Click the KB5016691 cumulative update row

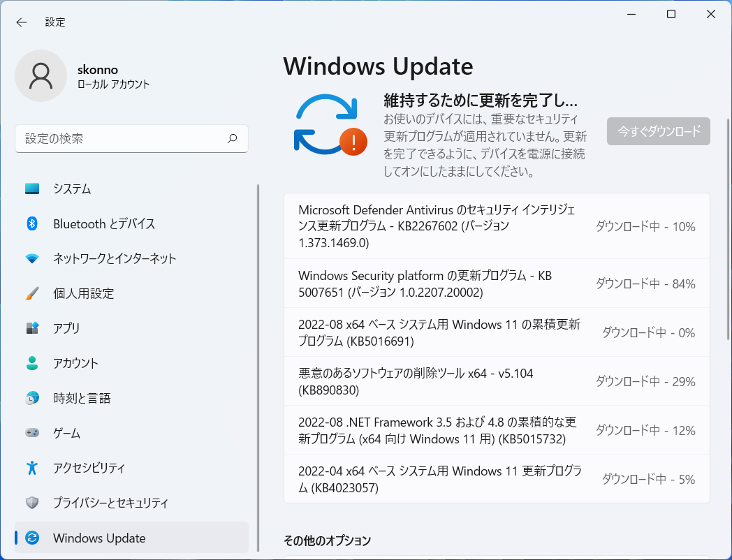pos(497,332)
